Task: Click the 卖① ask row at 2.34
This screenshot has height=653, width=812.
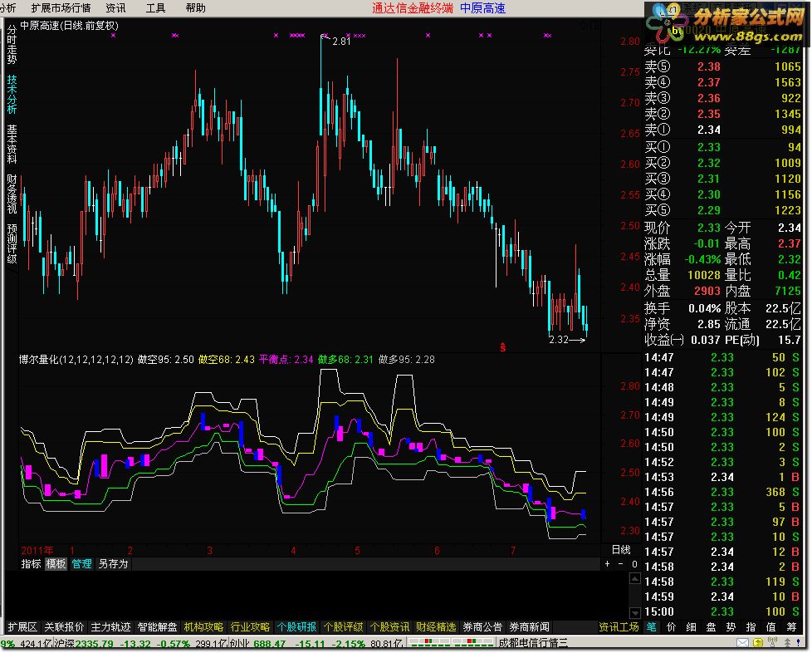Action: [722, 130]
